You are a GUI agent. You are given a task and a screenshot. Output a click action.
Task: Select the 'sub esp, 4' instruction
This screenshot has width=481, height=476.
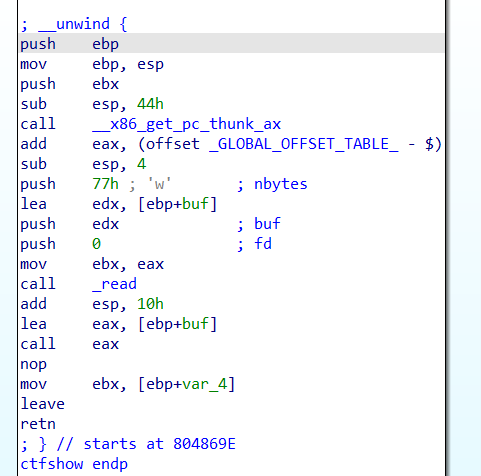[83, 164]
